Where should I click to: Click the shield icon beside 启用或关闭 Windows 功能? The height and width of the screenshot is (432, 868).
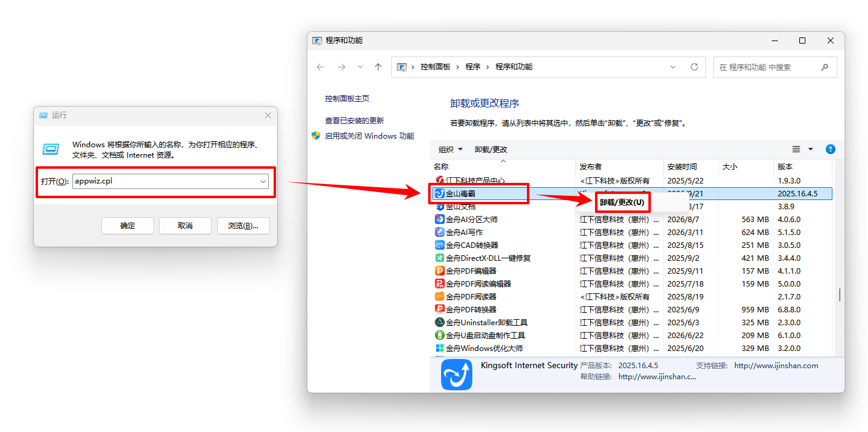316,136
